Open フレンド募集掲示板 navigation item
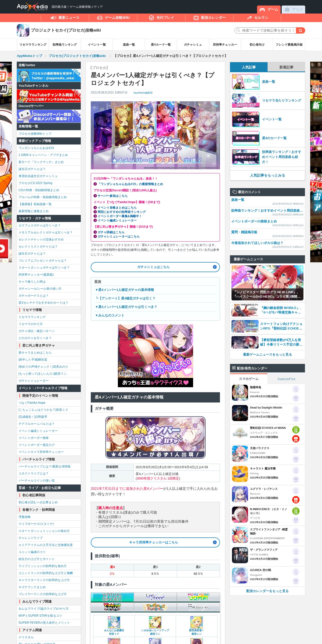This screenshot has height=644, width=322. [289, 45]
